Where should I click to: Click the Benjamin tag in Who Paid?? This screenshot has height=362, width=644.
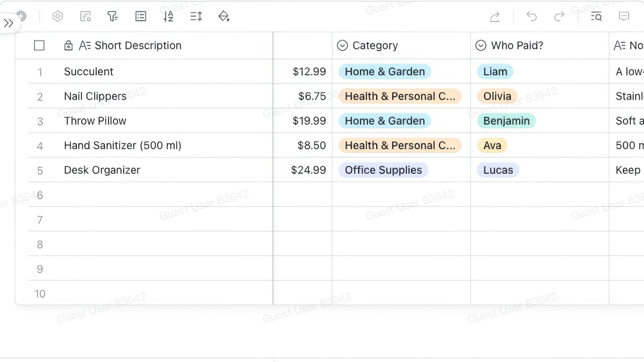pos(506,121)
